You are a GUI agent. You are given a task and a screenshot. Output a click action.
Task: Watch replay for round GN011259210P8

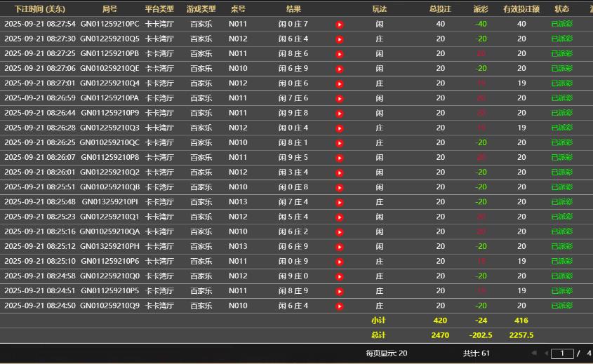click(x=340, y=158)
